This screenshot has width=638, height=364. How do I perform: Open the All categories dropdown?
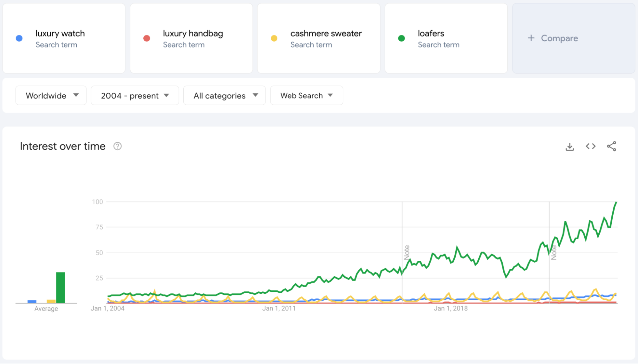coord(224,95)
